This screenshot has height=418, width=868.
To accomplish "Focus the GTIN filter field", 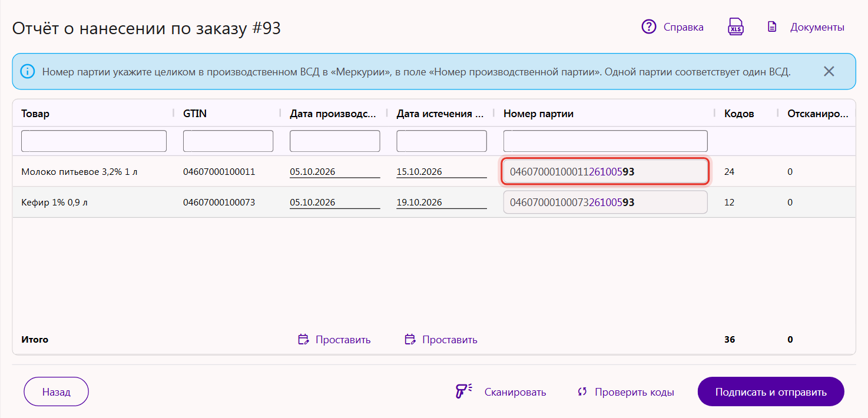I will click(228, 141).
